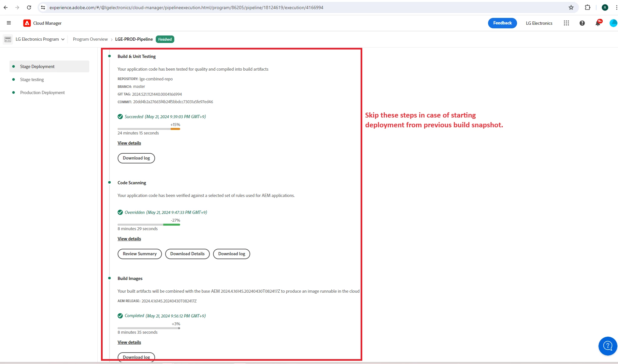Click Download Details for Code Scanning
Viewport: 618px width, 364px height.
[187, 254]
